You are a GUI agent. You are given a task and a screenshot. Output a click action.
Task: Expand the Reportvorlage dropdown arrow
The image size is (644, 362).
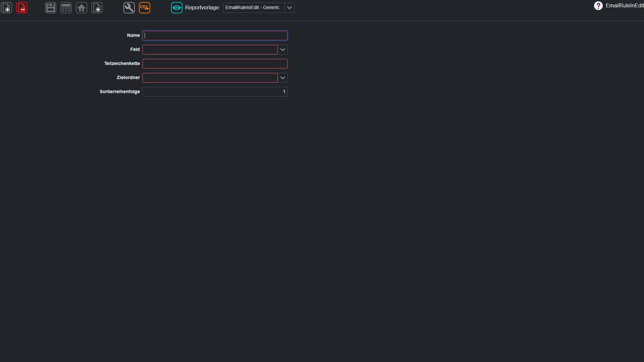(x=289, y=8)
